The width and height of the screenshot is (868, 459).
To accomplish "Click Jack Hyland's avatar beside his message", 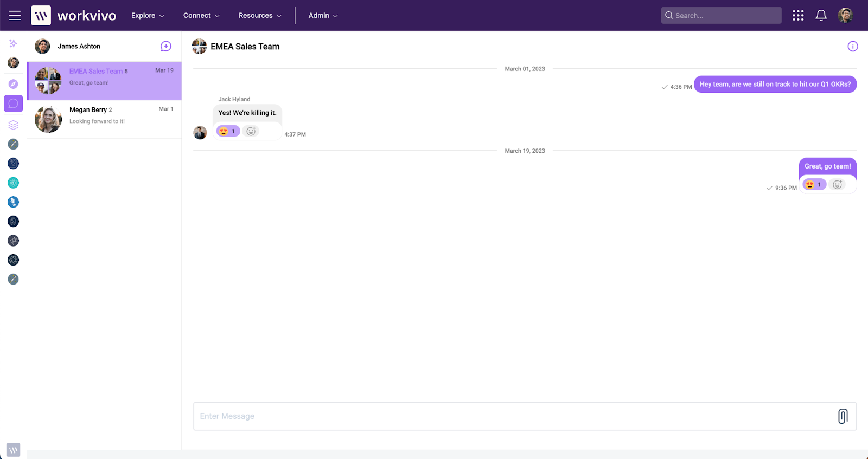I will pos(200,133).
